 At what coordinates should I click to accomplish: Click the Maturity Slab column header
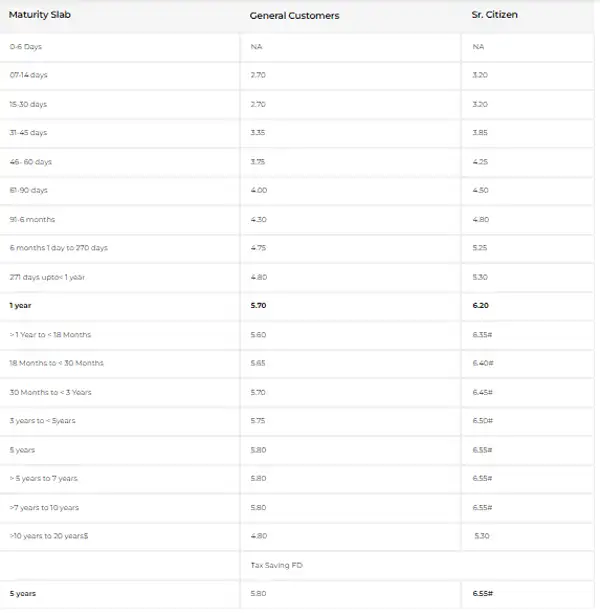click(40, 15)
